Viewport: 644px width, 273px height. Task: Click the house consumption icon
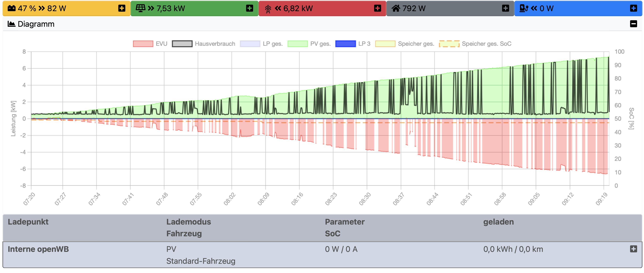pos(396,8)
